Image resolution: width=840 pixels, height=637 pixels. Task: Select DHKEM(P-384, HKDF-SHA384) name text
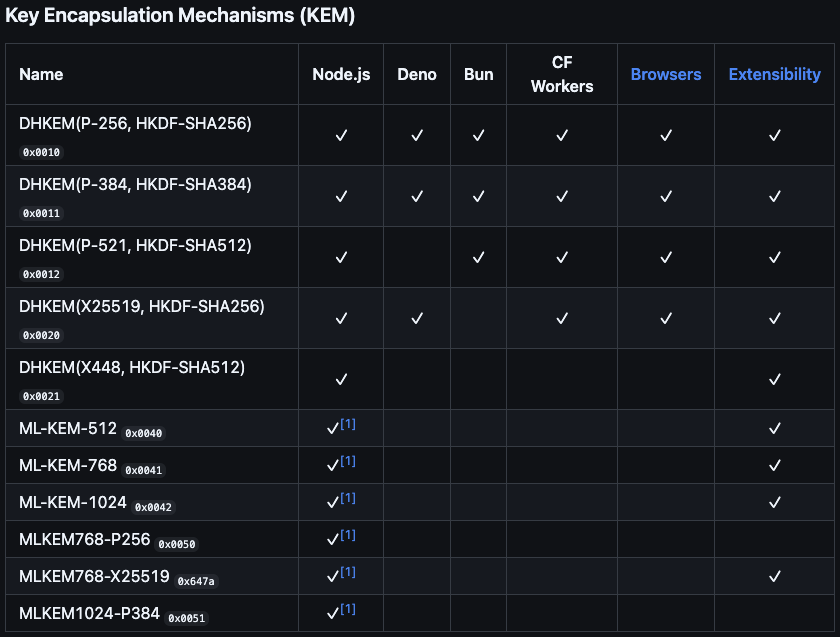[135, 185]
